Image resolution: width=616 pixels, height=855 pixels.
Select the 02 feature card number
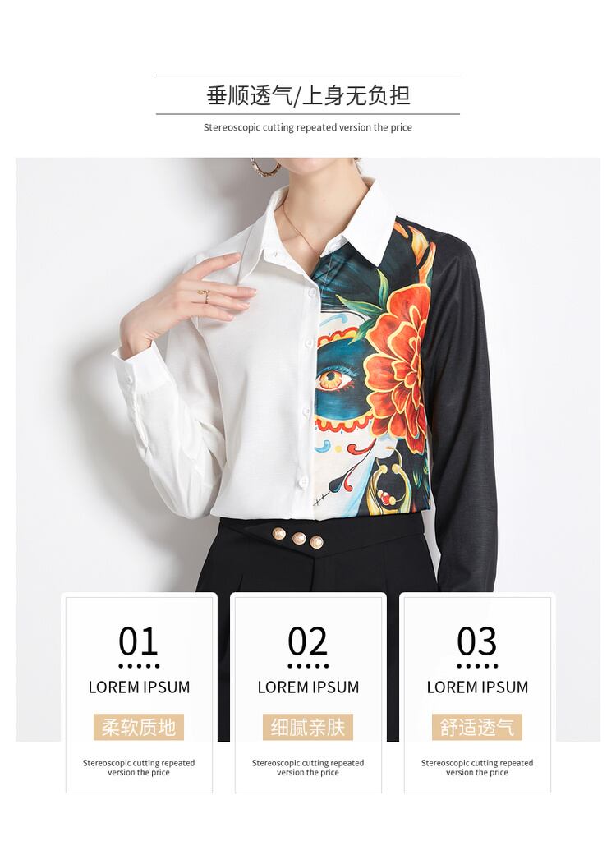(x=308, y=641)
